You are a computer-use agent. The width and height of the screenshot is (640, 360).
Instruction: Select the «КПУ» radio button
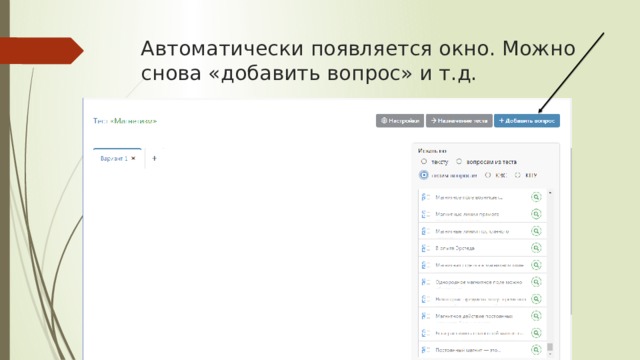tap(518, 175)
